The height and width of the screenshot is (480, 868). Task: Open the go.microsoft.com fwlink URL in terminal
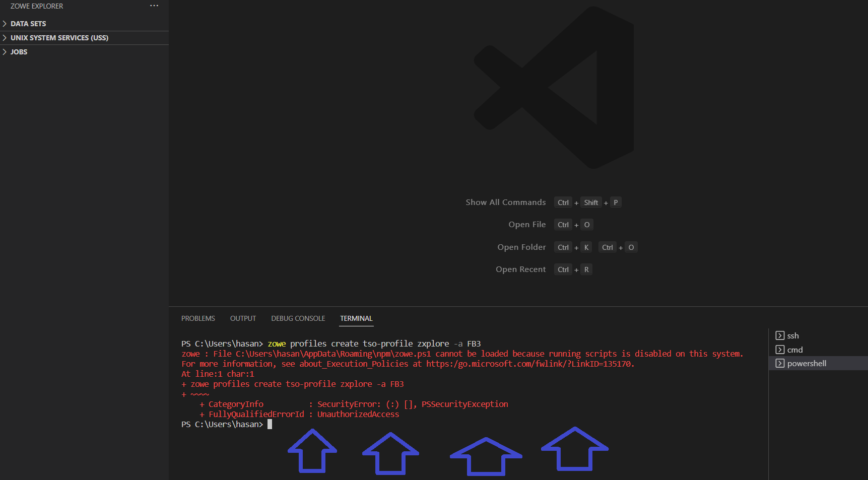[529, 364]
